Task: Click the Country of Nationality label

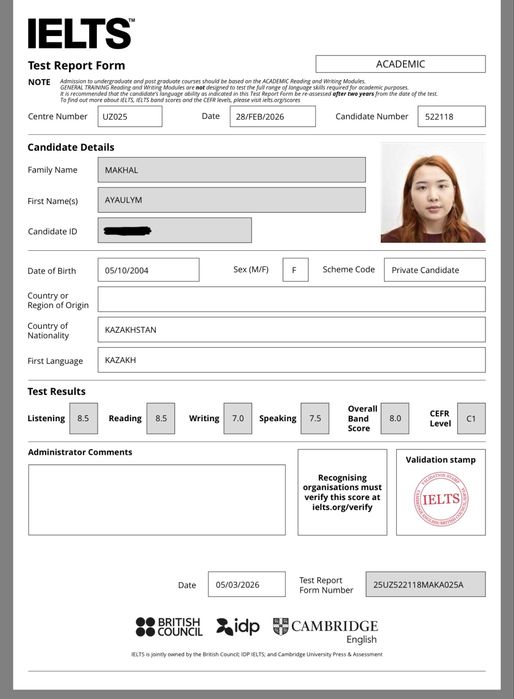Action: click(48, 331)
